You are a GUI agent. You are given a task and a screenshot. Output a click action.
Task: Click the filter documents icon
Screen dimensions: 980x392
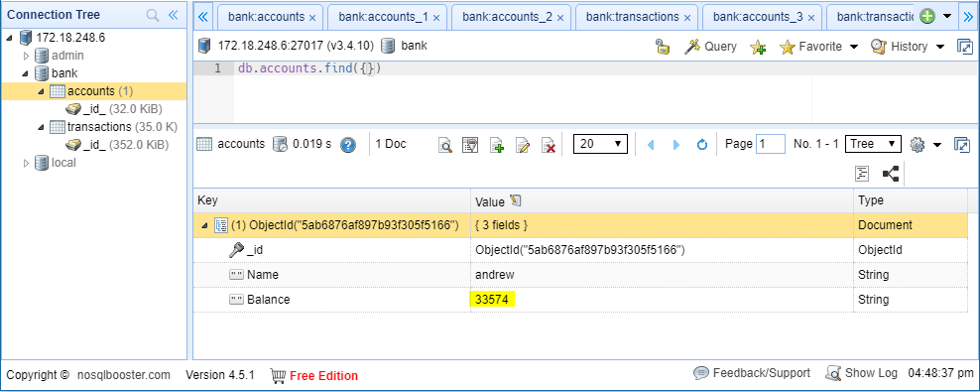(470, 145)
